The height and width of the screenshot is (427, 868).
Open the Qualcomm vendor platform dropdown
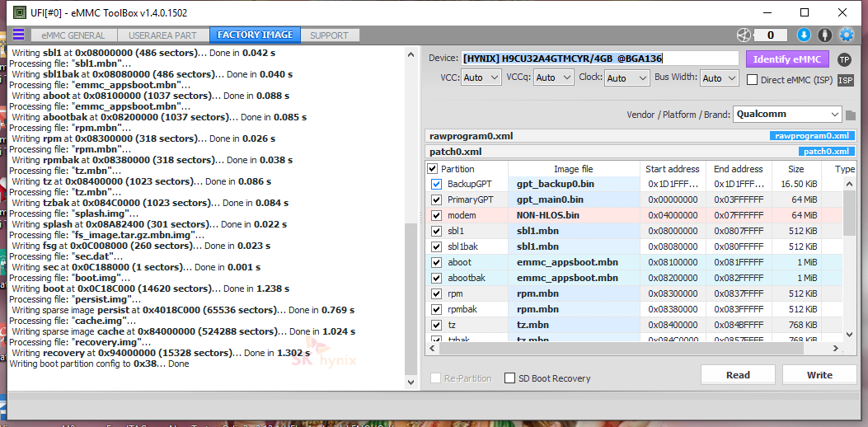click(x=787, y=114)
